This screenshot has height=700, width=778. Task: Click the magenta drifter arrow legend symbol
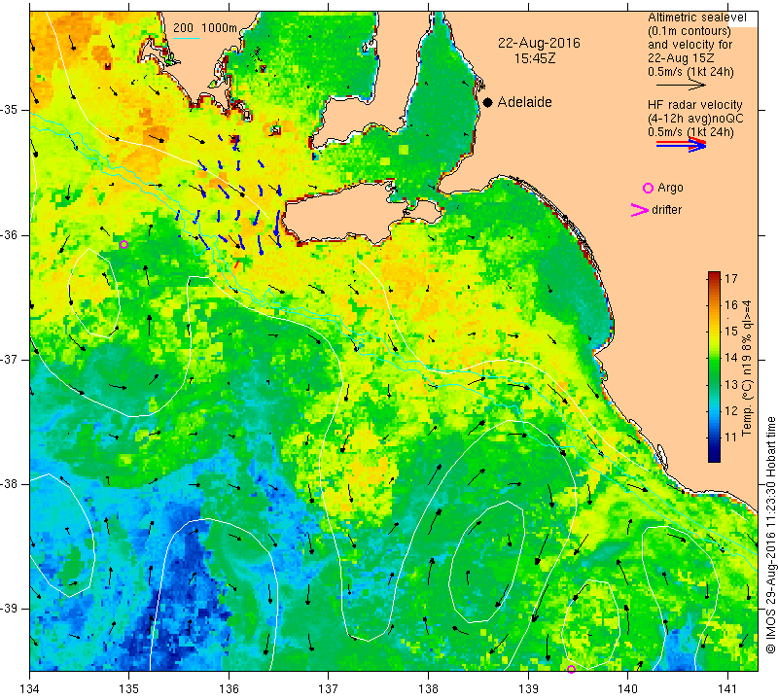pyautogui.click(x=639, y=210)
